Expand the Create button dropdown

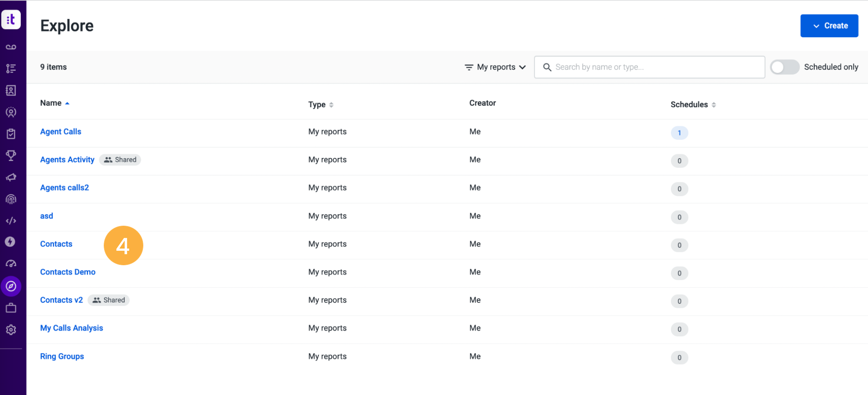click(x=829, y=26)
